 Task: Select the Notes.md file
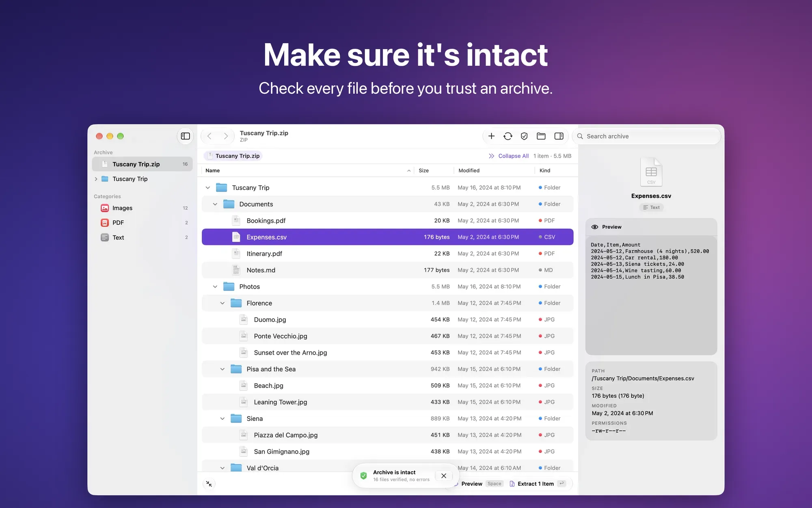pyautogui.click(x=387, y=270)
